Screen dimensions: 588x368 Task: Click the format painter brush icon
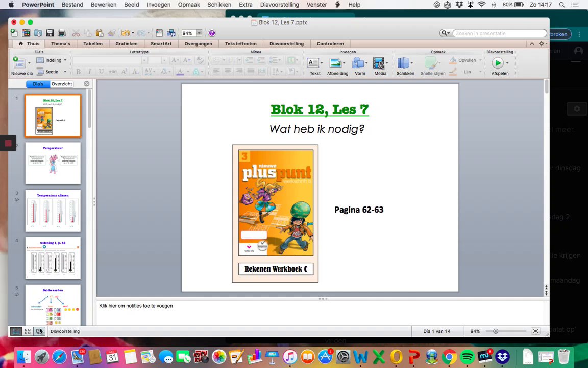point(111,33)
